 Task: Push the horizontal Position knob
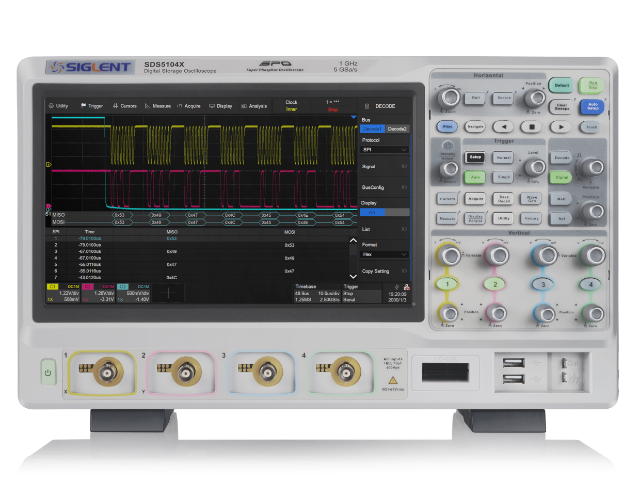[535, 97]
